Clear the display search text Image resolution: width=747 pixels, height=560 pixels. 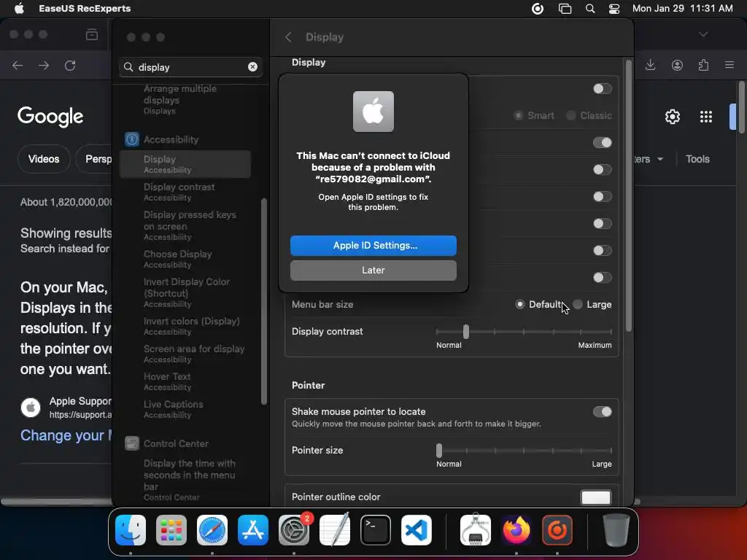click(x=252, y=67)
